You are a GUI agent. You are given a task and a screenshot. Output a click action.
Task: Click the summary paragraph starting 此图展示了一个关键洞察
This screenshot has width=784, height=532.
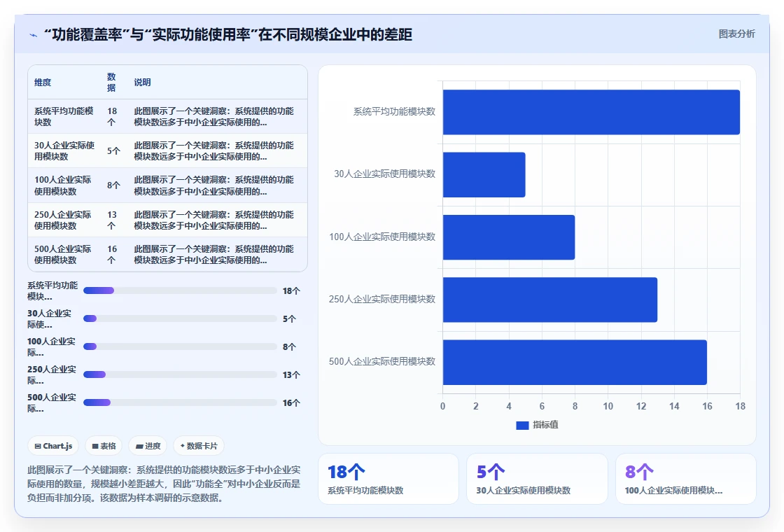coord(164,484)
